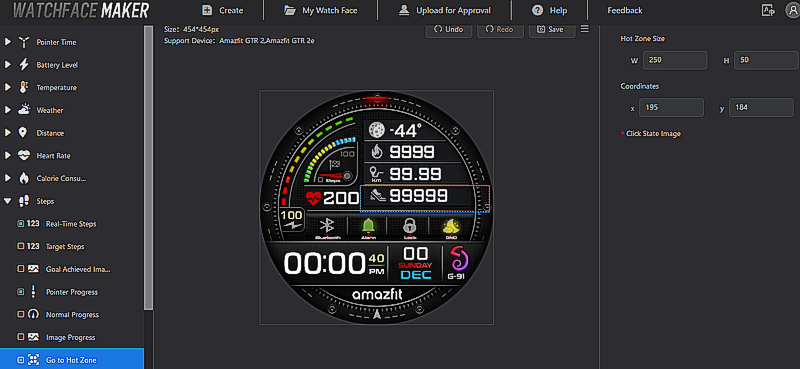Click the Normal Progress arc icon
This screenshot has width=800, height=369.
point(33,314)
